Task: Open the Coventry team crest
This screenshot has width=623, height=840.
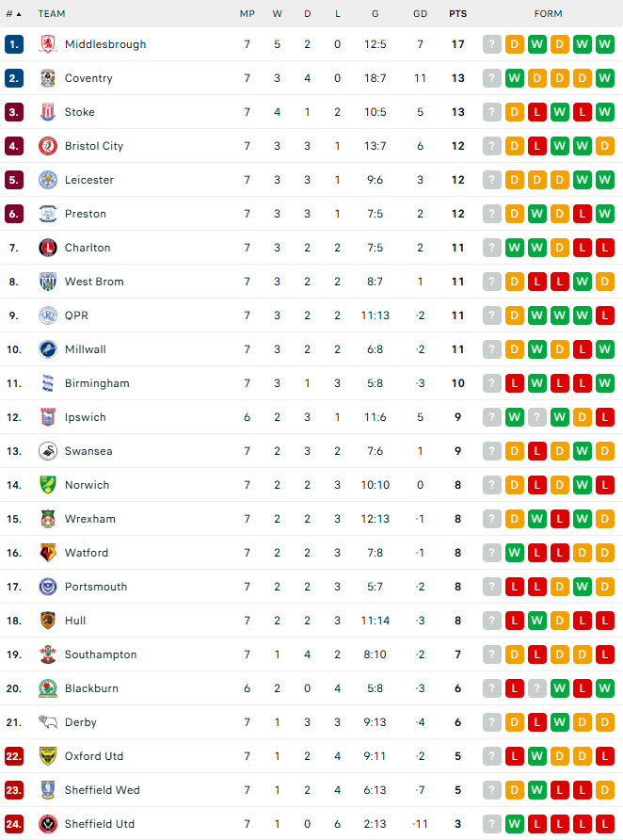Action: click(48, 78)
